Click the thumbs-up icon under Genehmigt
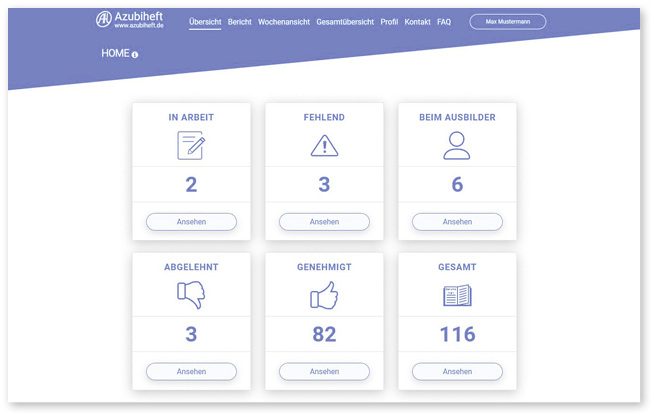 (324, 295)
